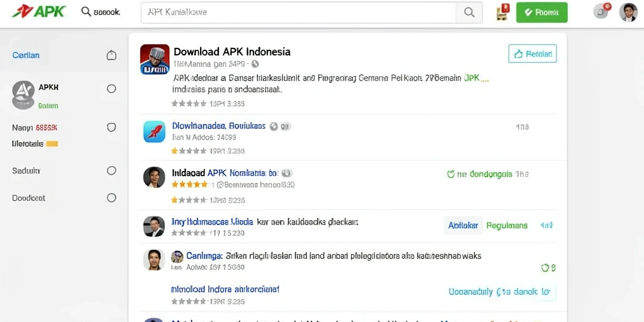Click the 'Download APK Indonesia' app icon
Screen dimensions: 644x322
(155, 59)
